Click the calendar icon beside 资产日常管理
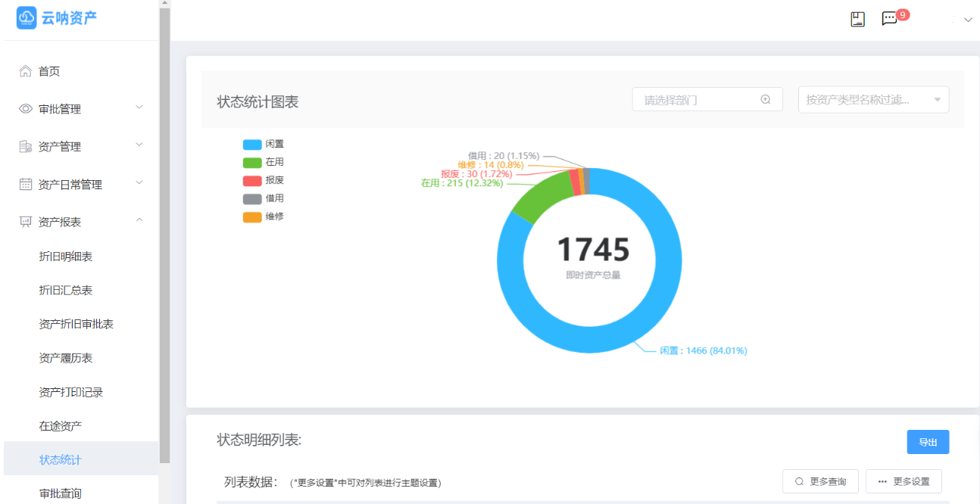980x504 pixels. [x=26, y=184]
